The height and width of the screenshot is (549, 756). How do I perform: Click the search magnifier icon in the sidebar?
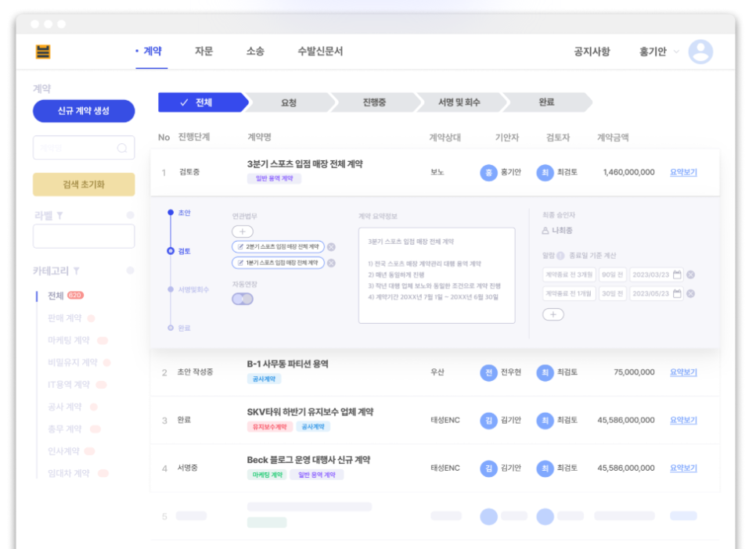coord(124,146)
